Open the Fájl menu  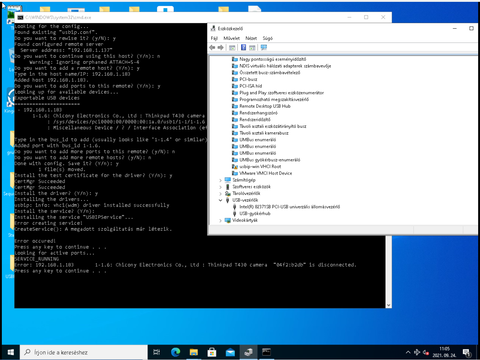214,38
